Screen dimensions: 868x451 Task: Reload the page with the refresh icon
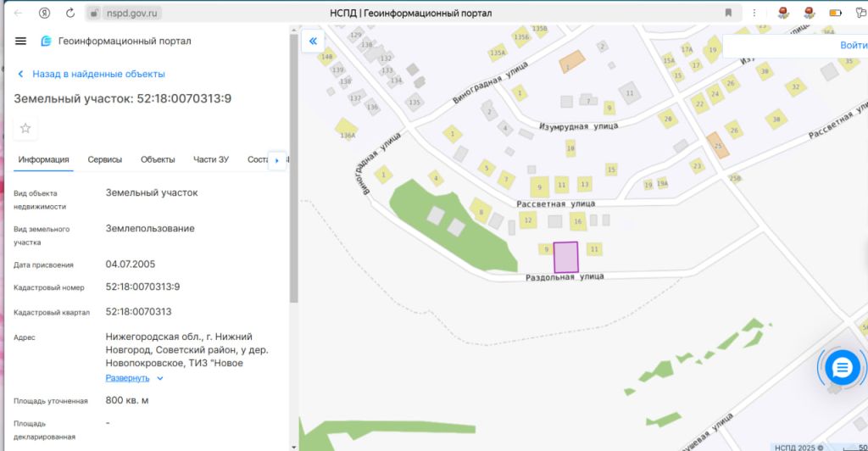[70, 13]
